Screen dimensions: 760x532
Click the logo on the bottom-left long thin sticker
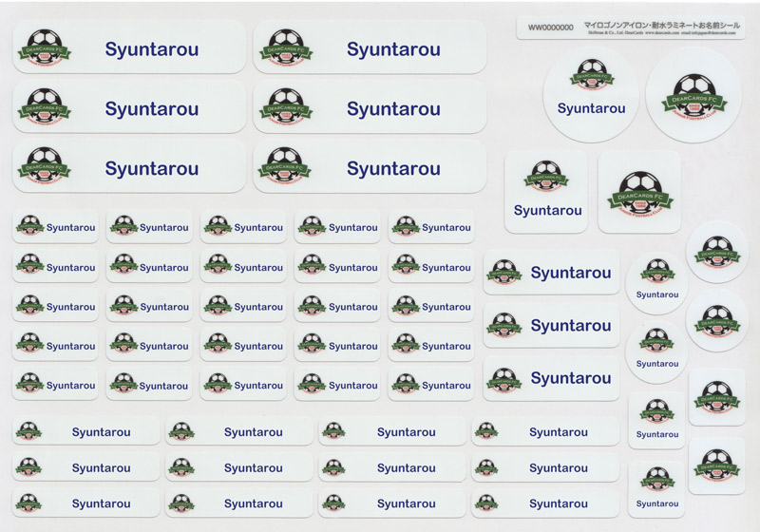(x=28, y=503)
